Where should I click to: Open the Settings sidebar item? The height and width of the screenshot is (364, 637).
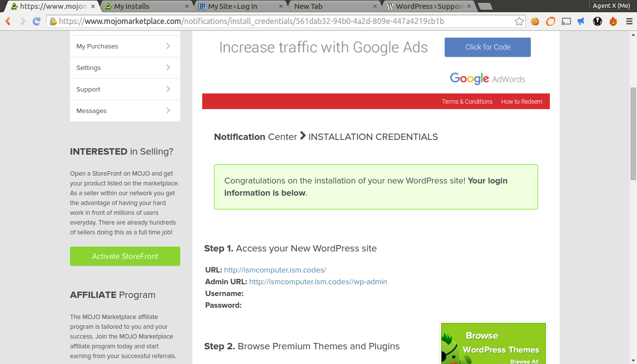point(125,68)
